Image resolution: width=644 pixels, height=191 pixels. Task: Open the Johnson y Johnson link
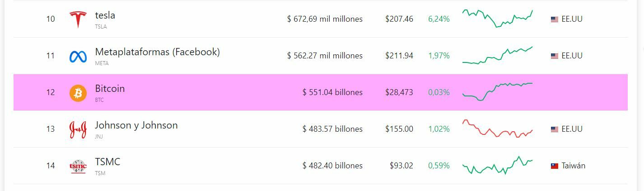(x=136, y=125)
